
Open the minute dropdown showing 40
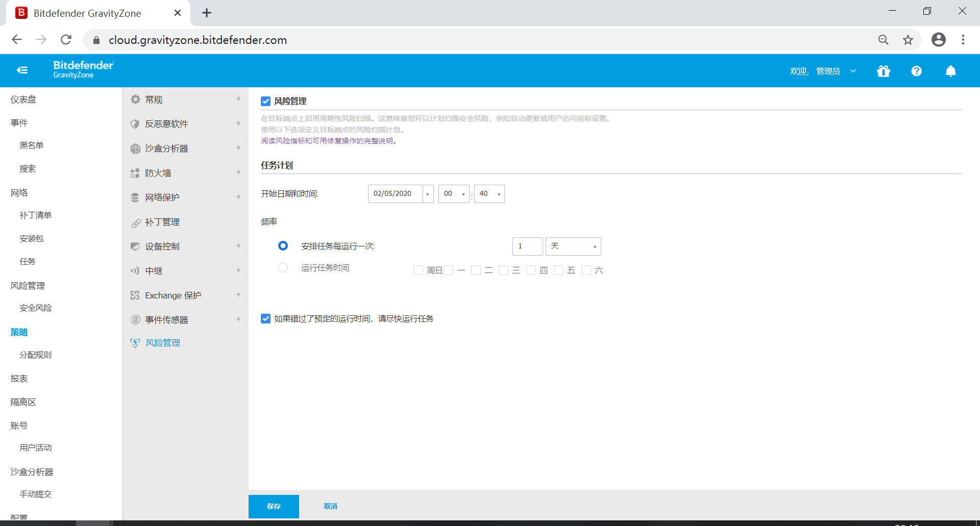point(489,194)
